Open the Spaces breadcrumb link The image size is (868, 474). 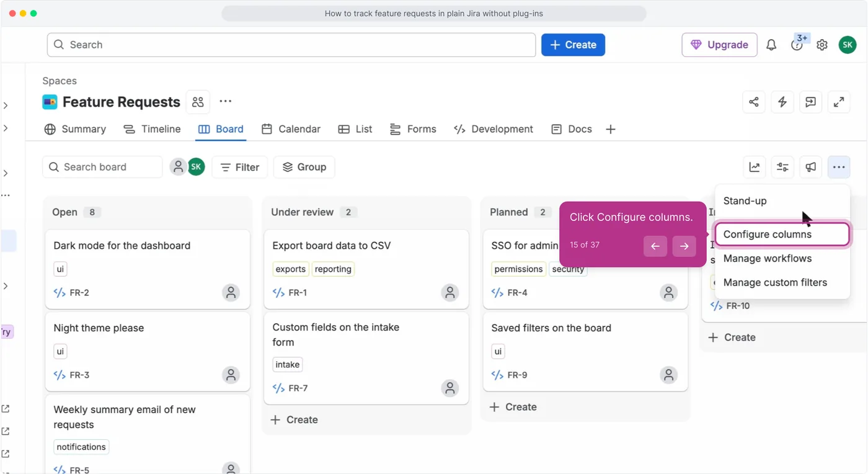60,81
